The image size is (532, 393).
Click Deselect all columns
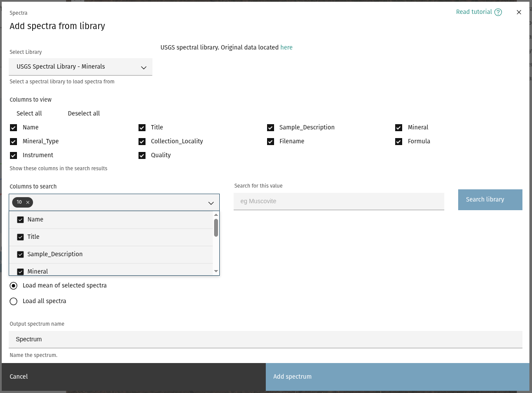84,113
